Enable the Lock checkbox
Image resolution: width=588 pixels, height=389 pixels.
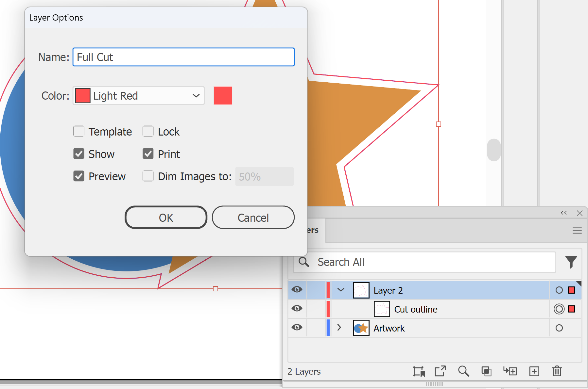148,131
